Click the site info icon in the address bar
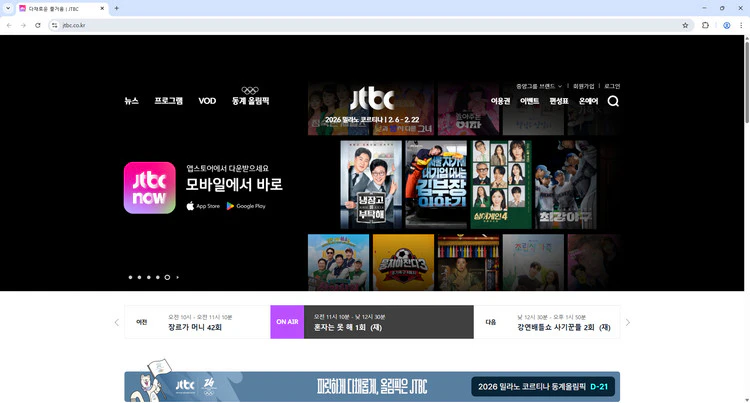This screenshot has height=403, width=750. tap(55, 25)
